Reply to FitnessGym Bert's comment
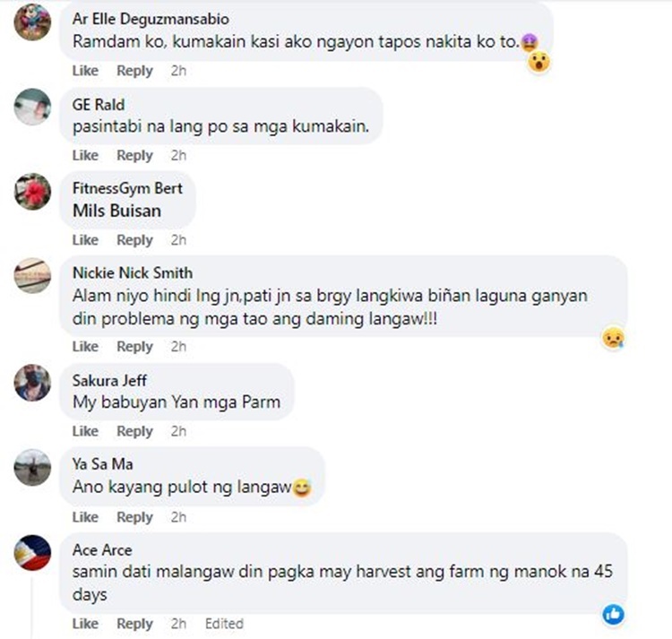The width and height of the screenshot is (672, 639). click(x=134, y=240)
